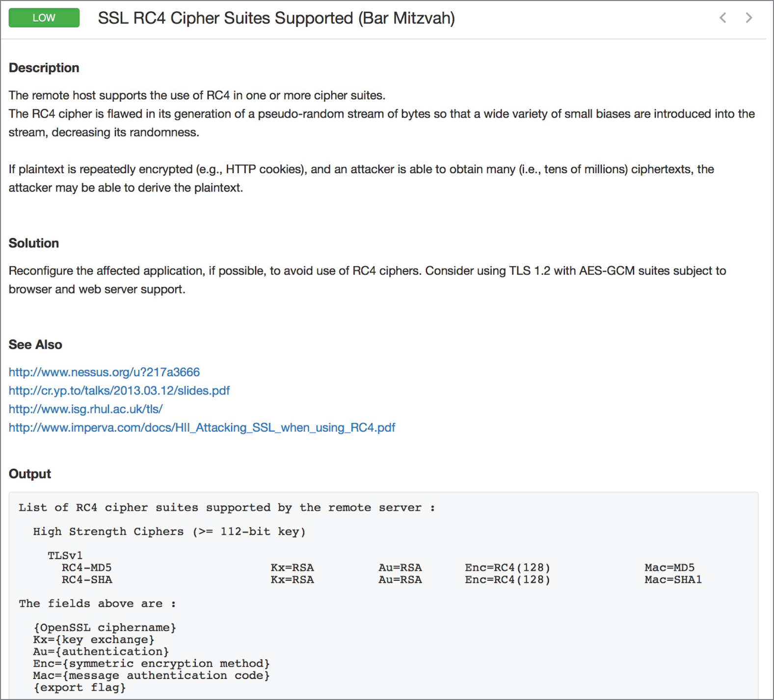The width and height of the screenshot is (774, 700).
Task: Click the See Also heading
Action: coord(35,345)
